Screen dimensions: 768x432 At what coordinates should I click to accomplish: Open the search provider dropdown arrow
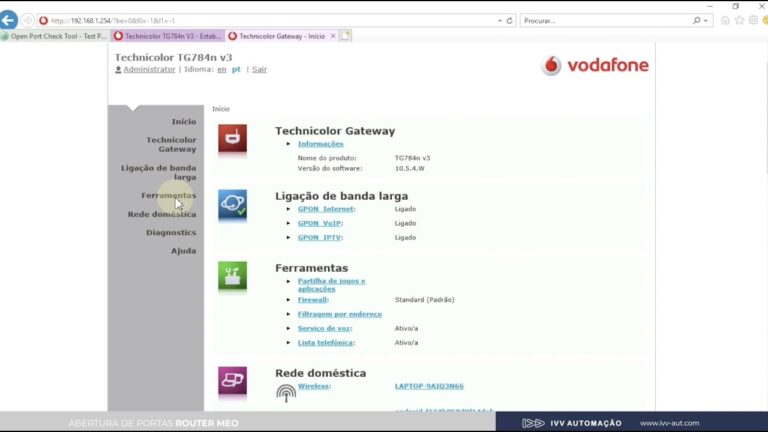coord(706,21)
